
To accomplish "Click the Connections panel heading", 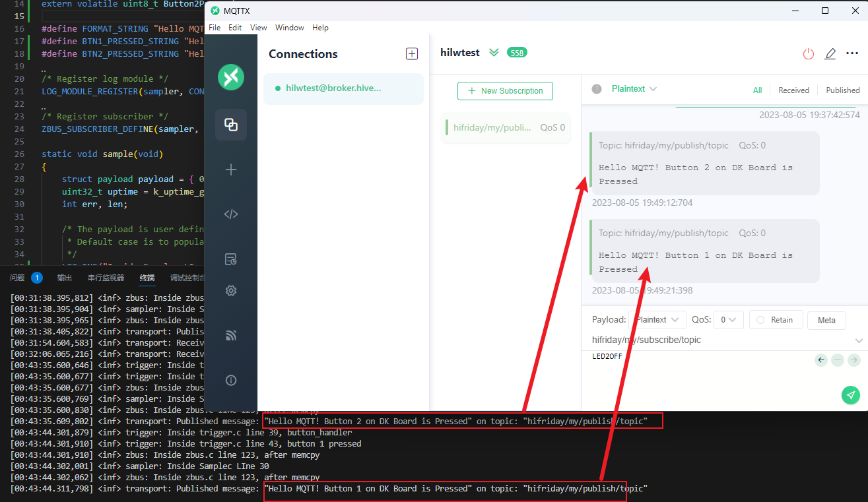I will pyautogui.click(x=303, y=54).
